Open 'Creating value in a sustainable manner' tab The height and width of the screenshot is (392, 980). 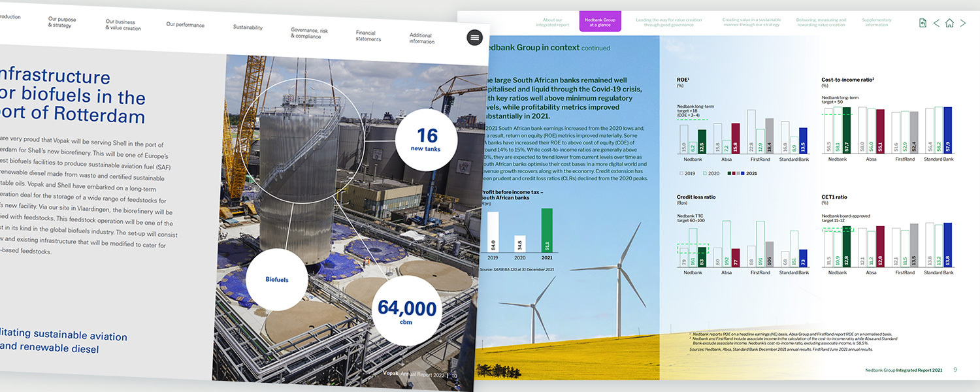[751, 23]
